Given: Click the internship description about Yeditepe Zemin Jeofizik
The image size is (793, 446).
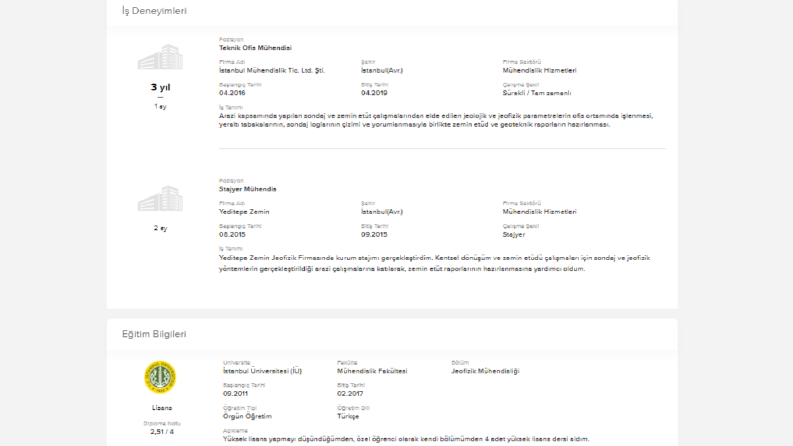Looking at the screenshot, I should point(434,263).
